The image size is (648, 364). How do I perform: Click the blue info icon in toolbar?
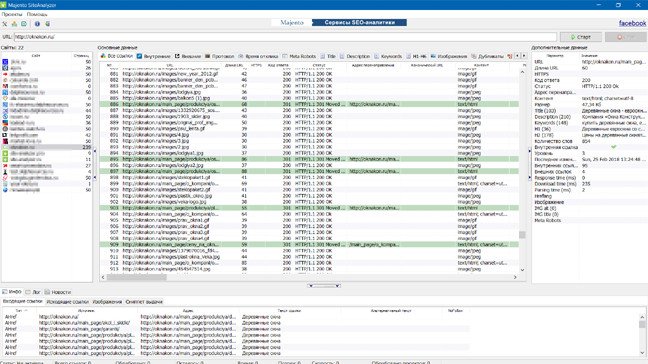pyautogui.click(x=37, y=24)
